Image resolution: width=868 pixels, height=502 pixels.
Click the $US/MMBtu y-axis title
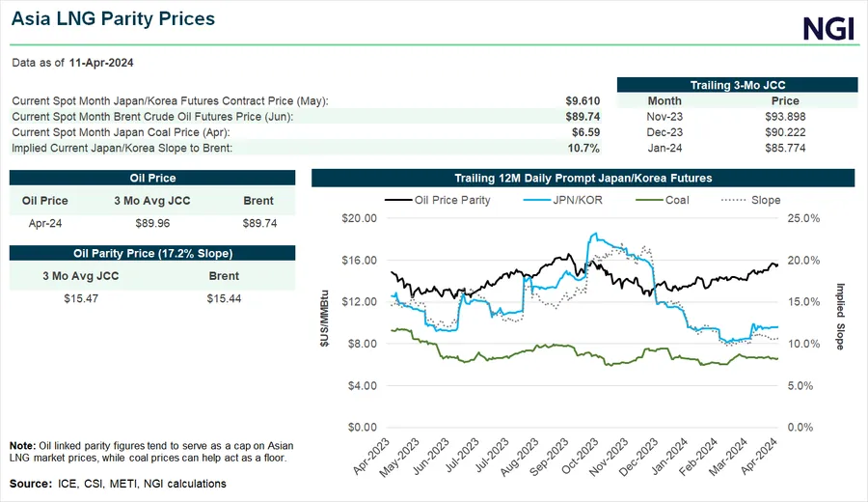[323, 321]
